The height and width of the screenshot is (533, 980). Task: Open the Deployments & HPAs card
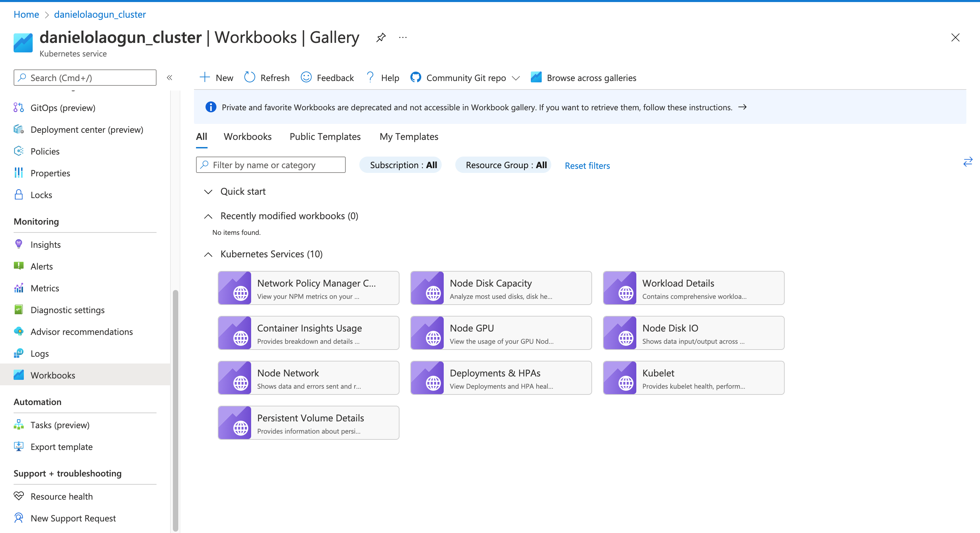pyautogui.click(x=501, y=378)
